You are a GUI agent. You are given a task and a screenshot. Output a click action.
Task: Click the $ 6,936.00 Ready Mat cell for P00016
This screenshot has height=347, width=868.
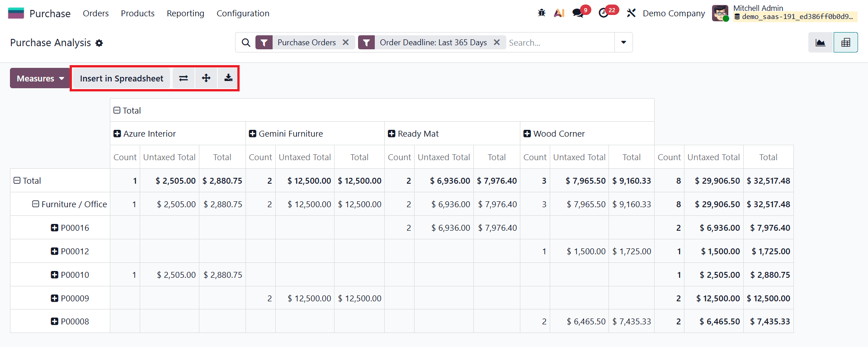pyautogui.click(x=444, y=228)
